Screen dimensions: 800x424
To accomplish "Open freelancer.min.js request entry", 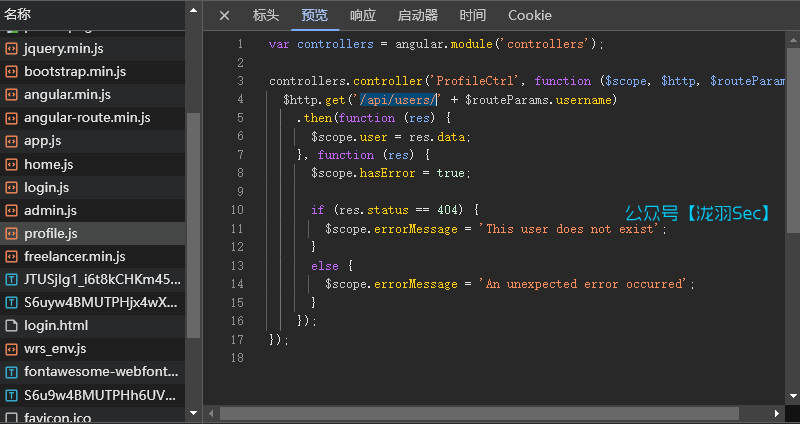I will tap(74, 256).
